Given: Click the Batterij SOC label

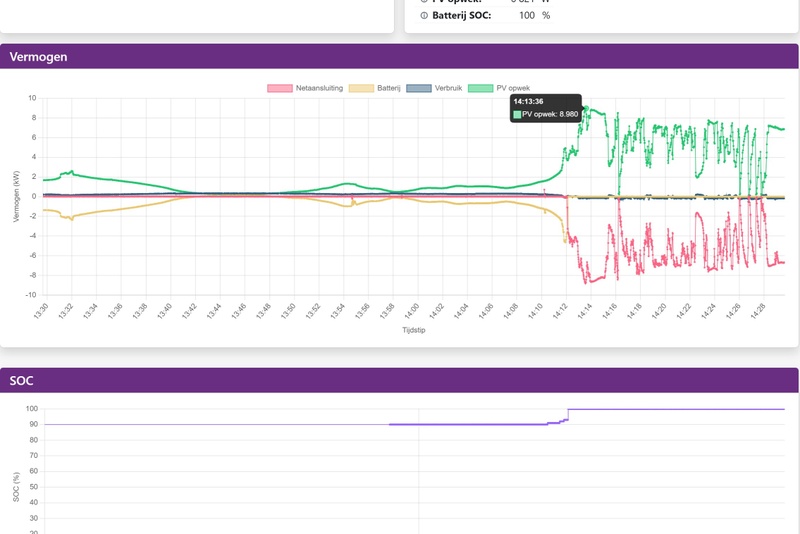Looking at the screenshot, I should (x=461, y=15).
